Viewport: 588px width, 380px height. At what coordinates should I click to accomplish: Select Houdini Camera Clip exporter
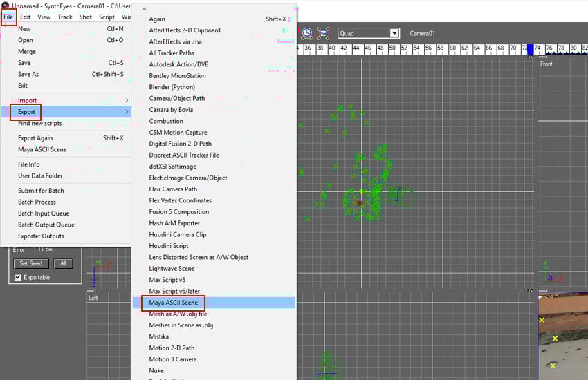pos(214,234)
